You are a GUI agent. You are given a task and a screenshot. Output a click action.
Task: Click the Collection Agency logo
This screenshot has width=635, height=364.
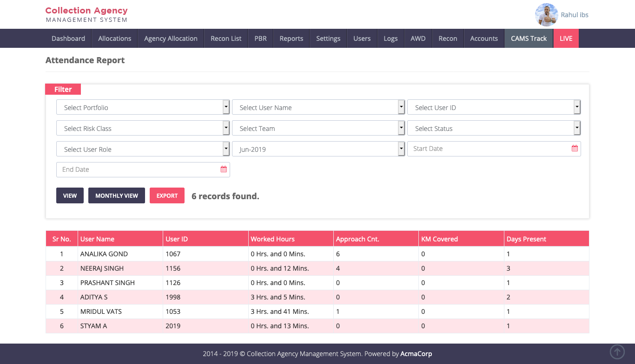click(86, 14)
